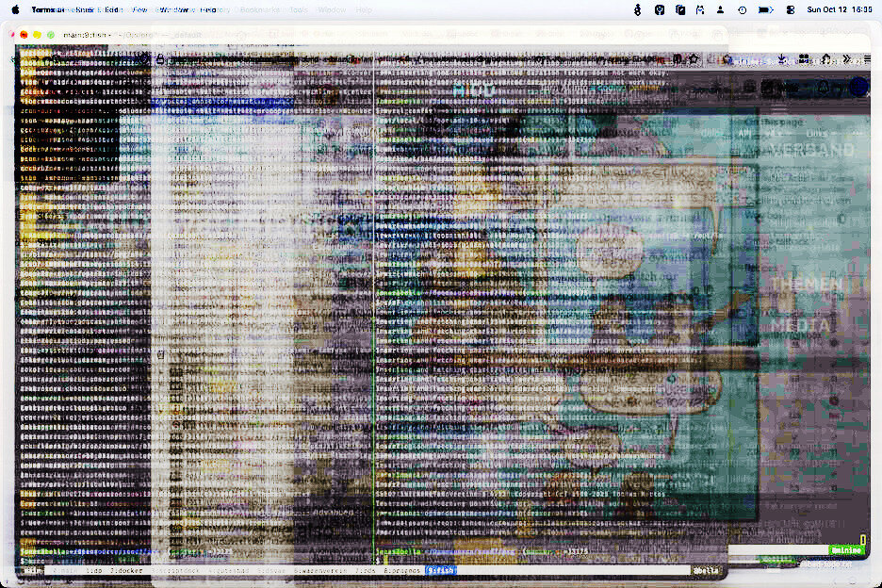
Task: Click the THEMEN link
Action: (806, 284)
